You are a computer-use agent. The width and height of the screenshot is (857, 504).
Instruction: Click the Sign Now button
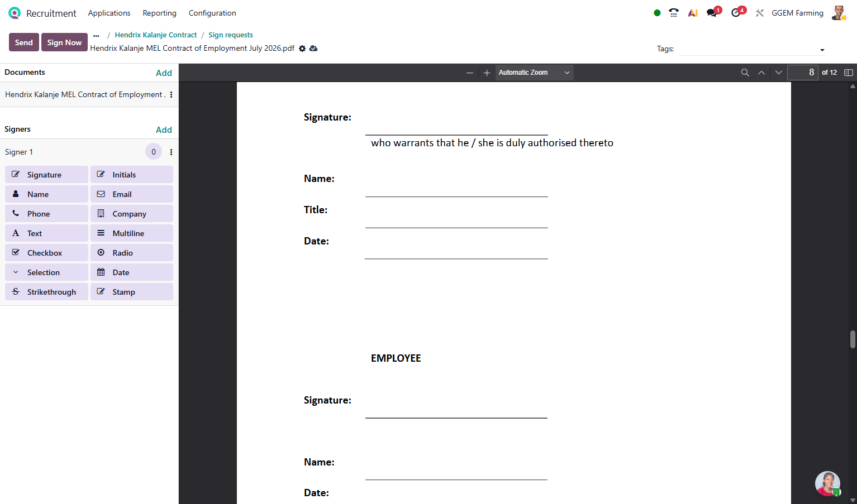tap(64, 42)
